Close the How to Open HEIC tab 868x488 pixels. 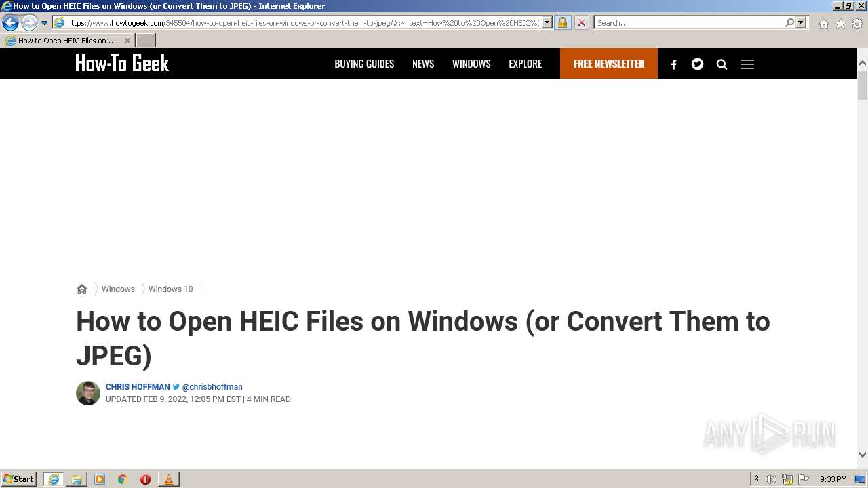[127, 41]
